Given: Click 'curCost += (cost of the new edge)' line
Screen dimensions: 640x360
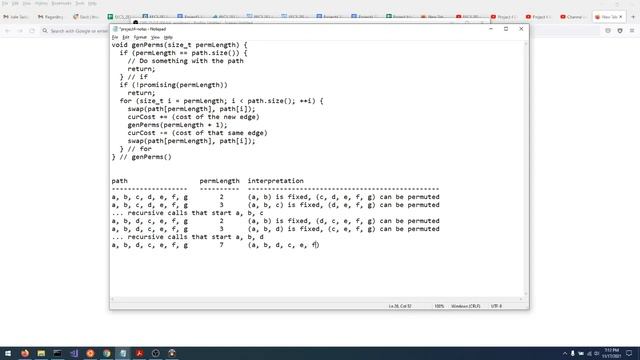Looking at the screenshot, I should coord(193,117).
